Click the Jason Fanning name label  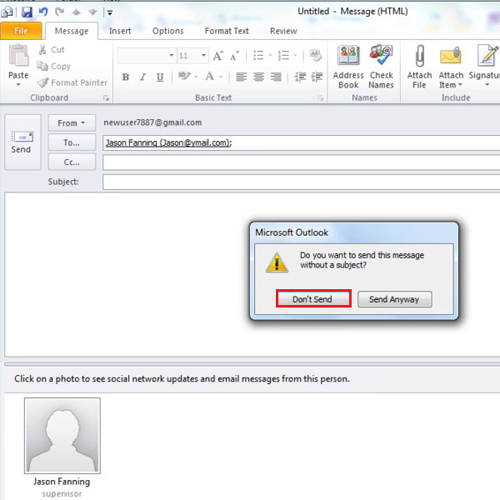62,482
